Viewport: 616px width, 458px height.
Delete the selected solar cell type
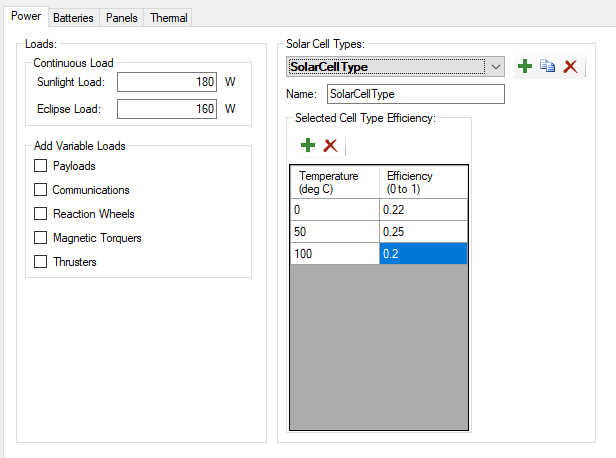(570, 67)
